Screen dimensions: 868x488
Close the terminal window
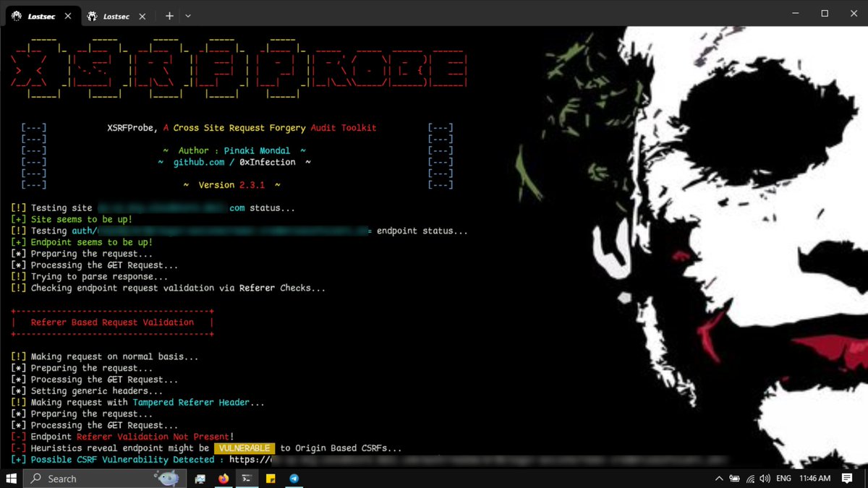point(855,14)
